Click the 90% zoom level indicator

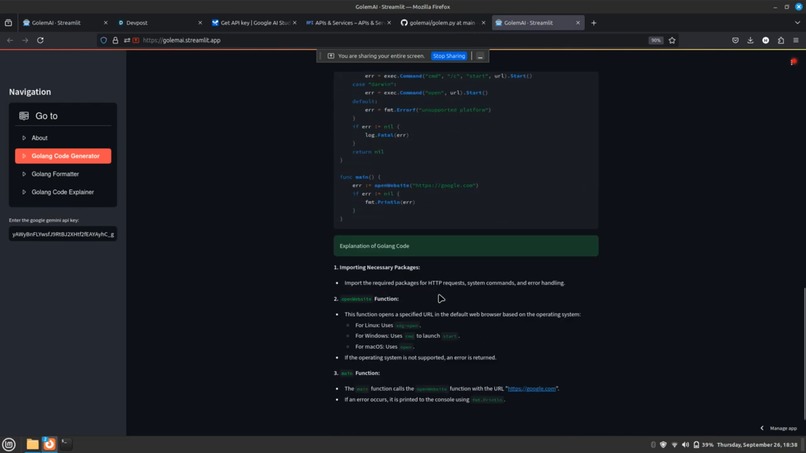click(x=655, y=40)
